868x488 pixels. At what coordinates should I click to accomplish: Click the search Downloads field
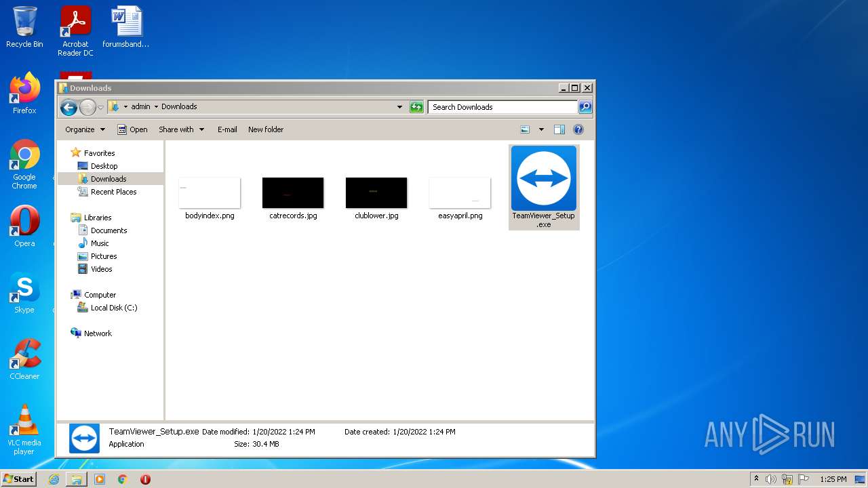(502, 107)
